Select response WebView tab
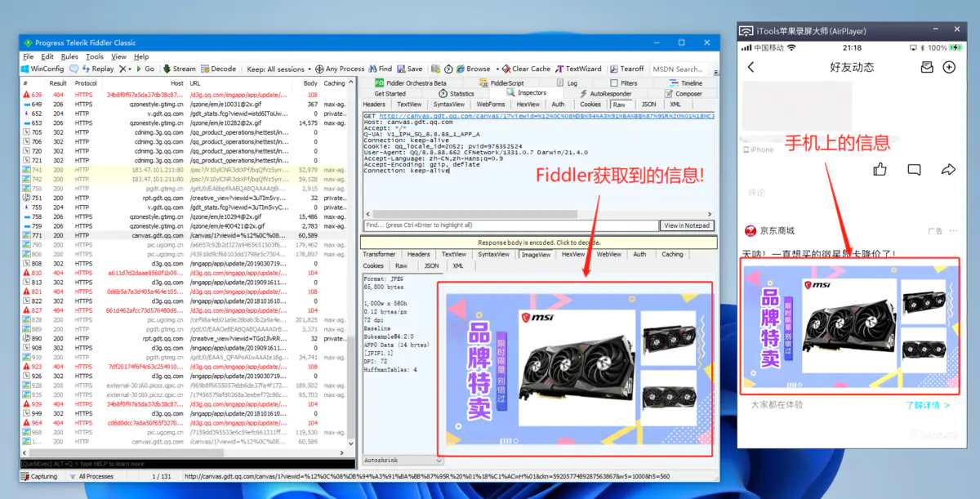The width and height of the screenshot is (980, 499). point(608,254)
